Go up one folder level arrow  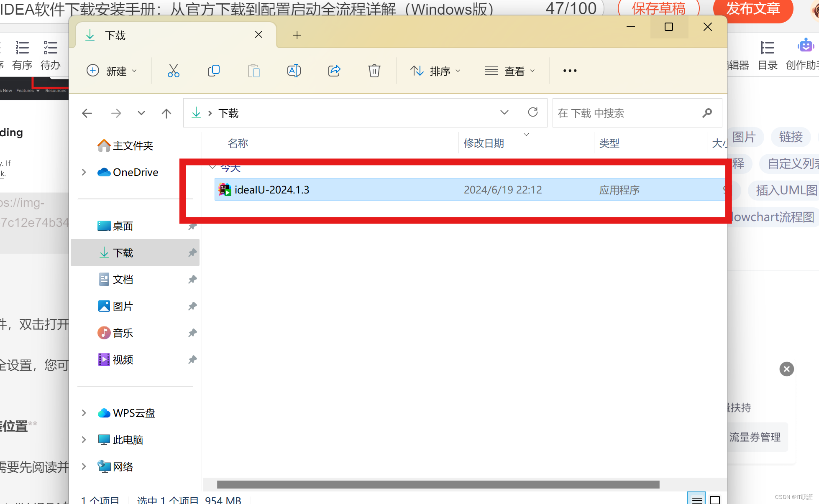pos(166,113)
